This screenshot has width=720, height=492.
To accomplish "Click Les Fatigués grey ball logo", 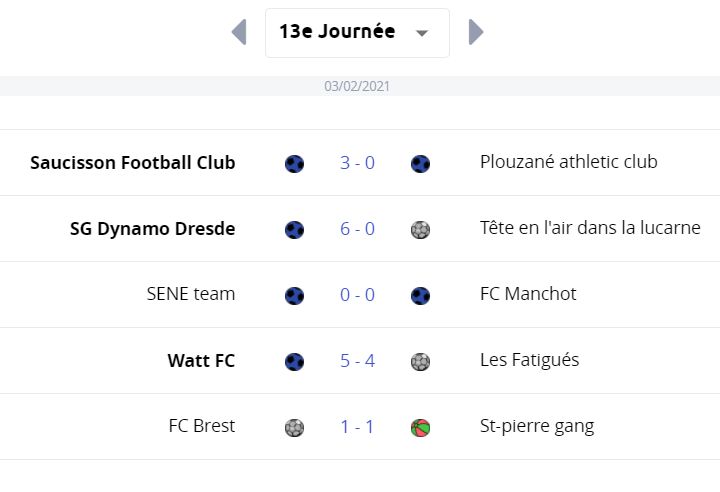I will pyautogui.click(x=420, y=362).
